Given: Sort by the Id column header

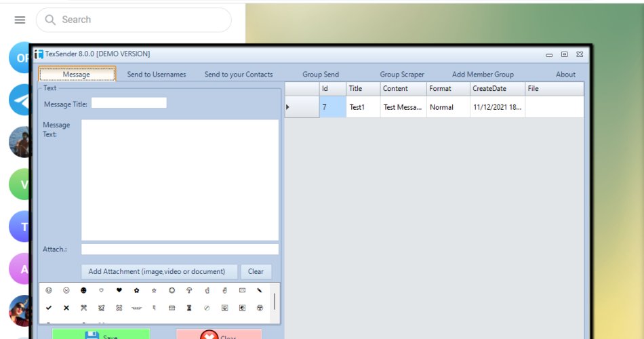Looking at the screenshot, I should [x=333, y=89].
